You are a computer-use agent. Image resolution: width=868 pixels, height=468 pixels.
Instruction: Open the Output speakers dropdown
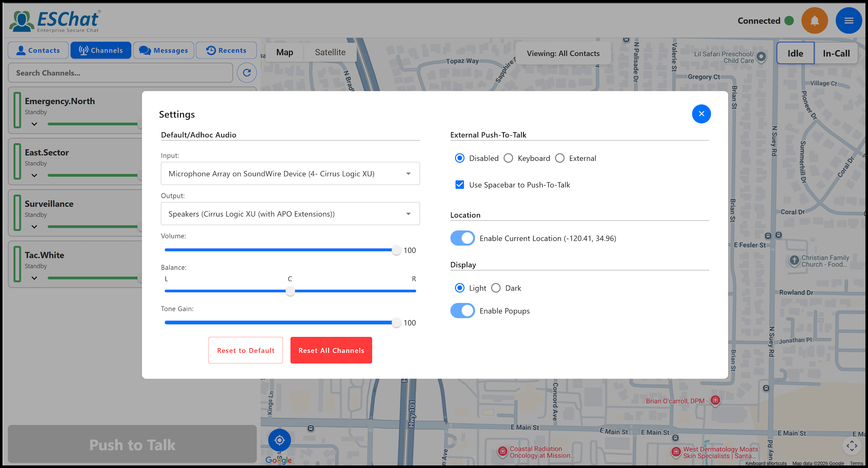click(290, 214)
